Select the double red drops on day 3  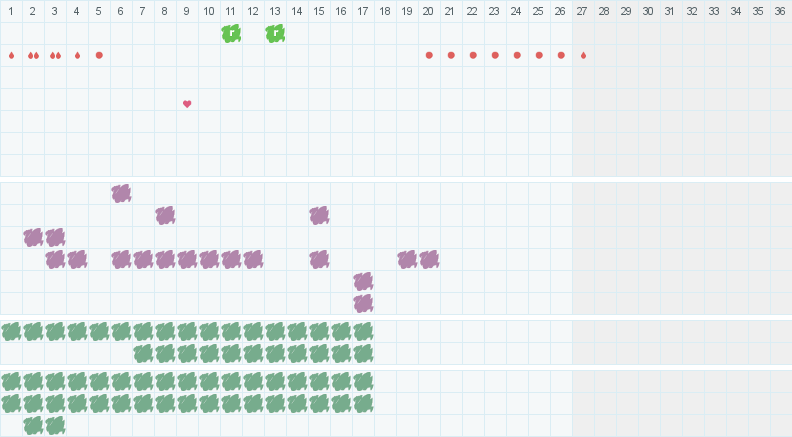tap(55, 55)
